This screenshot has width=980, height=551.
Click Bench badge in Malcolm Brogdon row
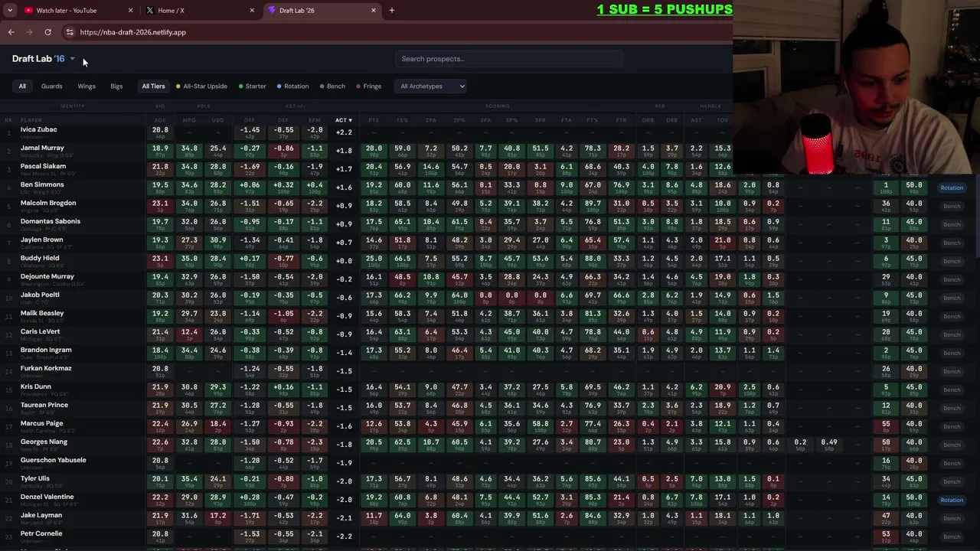pyautogui.click(x=952, y=207)
